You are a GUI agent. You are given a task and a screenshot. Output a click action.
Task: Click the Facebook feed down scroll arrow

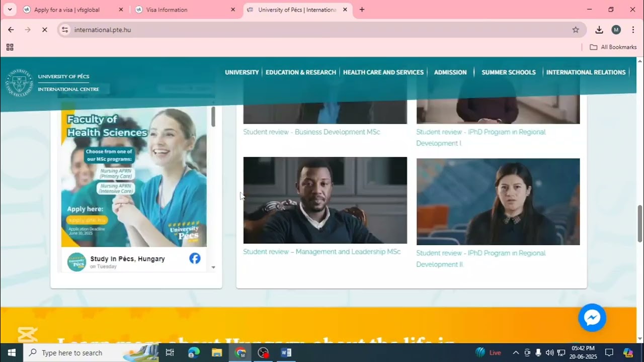(213, 267)
